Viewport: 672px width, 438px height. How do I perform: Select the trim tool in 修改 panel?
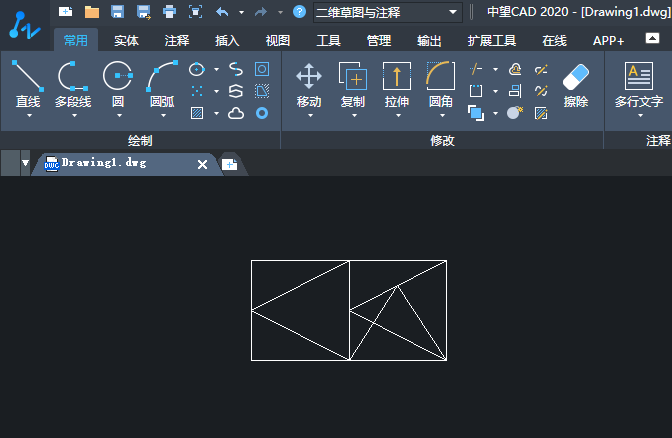point(476,69)
